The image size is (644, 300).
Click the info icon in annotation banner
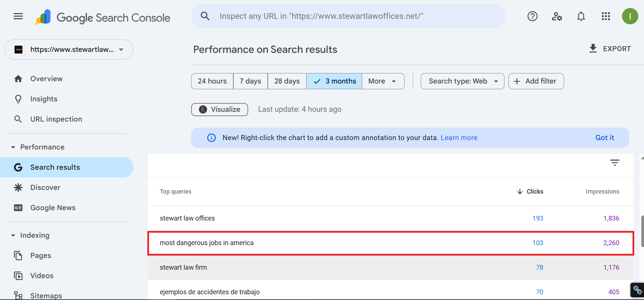point(211,138)
